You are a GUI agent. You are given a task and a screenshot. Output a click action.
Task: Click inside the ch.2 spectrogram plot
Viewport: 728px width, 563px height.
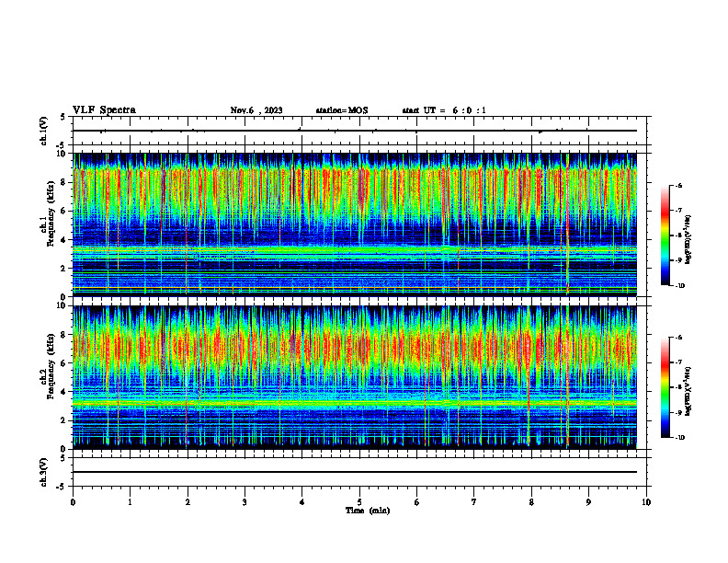coord(355,377)
